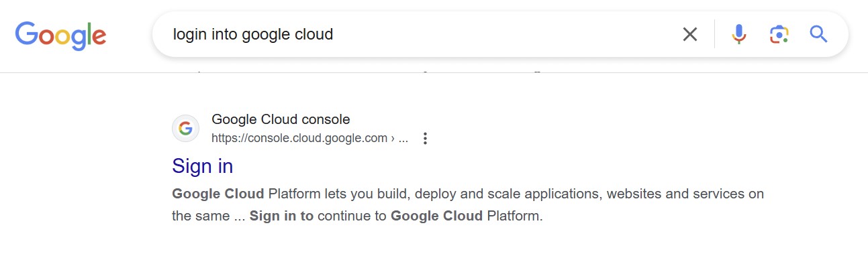Clear the search query with the X icon
The height and width of the screenshot is (254, 868).
point(690,34)
